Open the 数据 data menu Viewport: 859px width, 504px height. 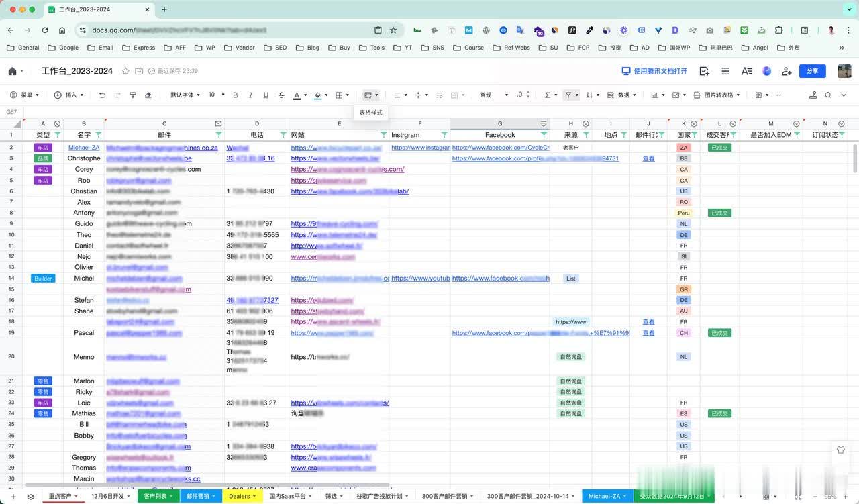(x=622, y=95)
